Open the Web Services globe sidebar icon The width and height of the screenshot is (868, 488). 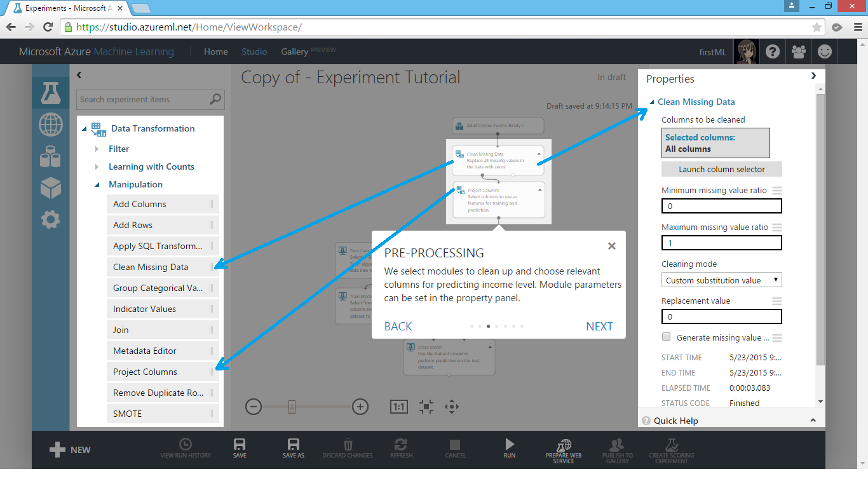point(51,125)
